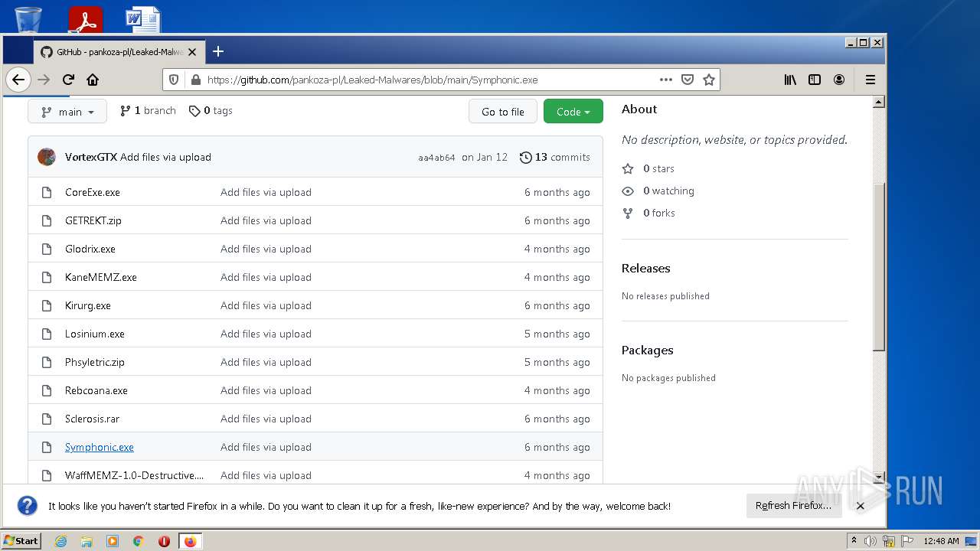
Task: Open Adobe Acrobat desktop shortcut
Action: click(85, 19)
